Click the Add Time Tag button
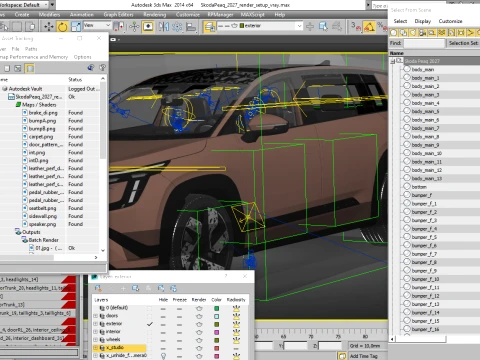This screenshot has width=480, height=360. tap(363, 356)
